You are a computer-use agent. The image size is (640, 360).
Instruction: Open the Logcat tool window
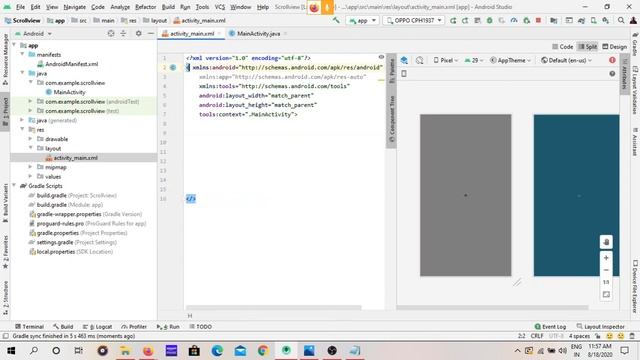pos(98,327)
